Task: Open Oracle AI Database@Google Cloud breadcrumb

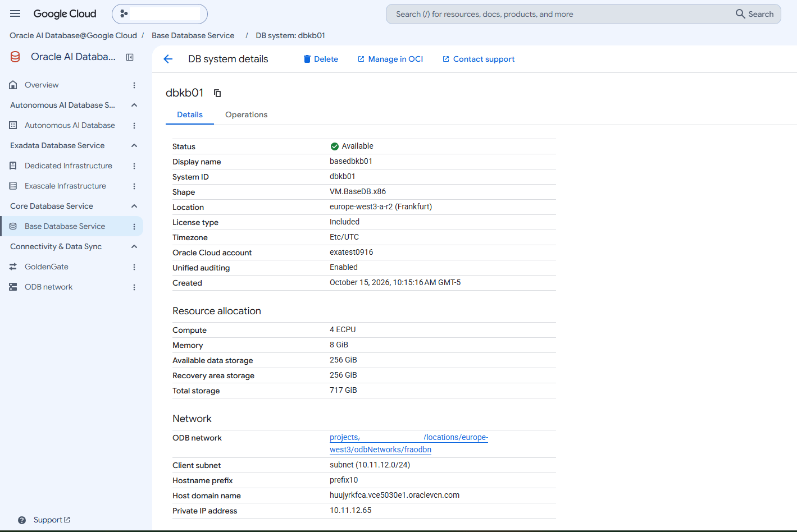Action: (x=73, y=35)
